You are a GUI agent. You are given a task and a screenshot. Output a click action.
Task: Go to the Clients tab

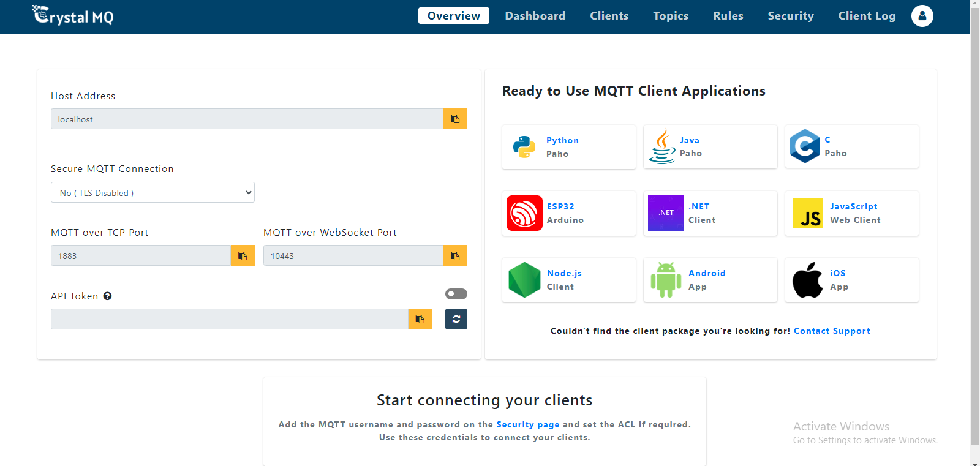(609, 16)
